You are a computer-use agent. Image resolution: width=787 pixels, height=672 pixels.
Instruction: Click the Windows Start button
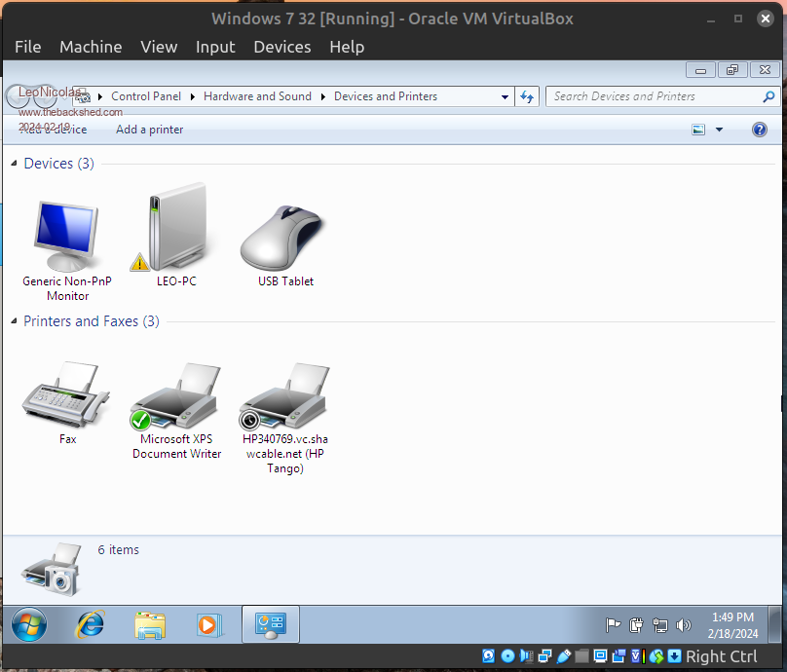point(28,624)
